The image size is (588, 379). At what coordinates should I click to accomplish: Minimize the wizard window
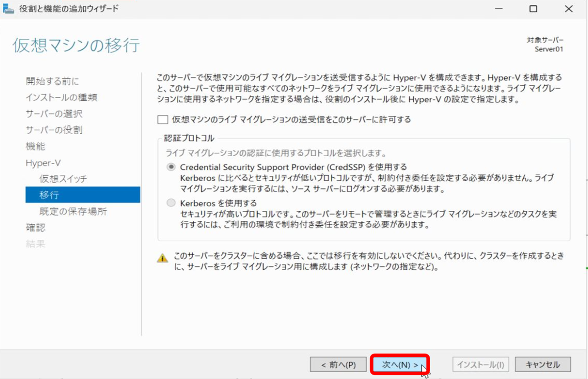[498, 9]
